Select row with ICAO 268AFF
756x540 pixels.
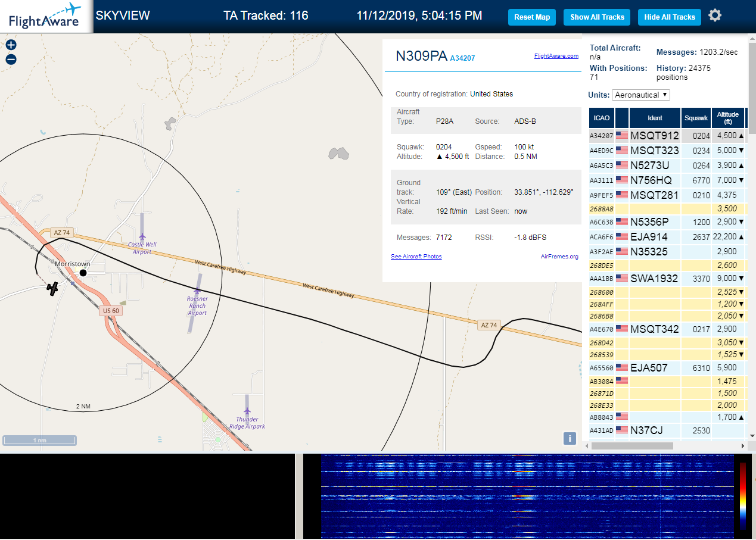pyautogui.click(x=667, y=304)
